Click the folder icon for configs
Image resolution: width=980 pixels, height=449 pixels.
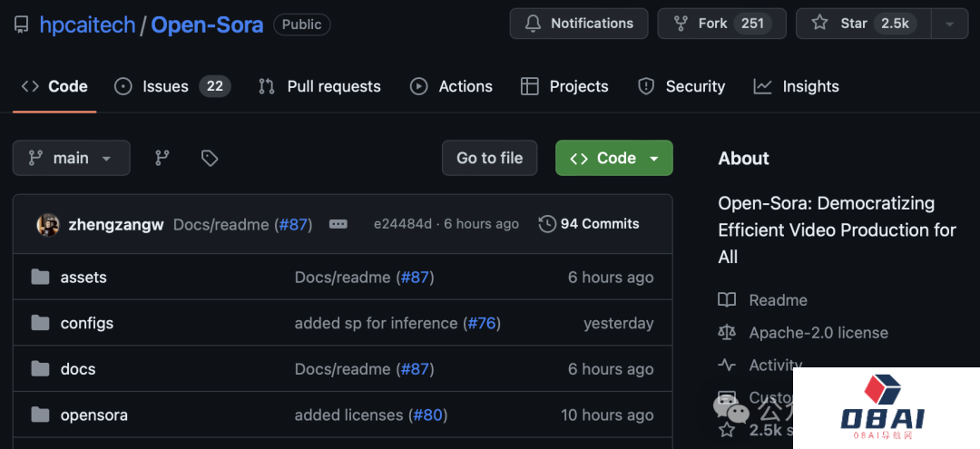(41, 323)
